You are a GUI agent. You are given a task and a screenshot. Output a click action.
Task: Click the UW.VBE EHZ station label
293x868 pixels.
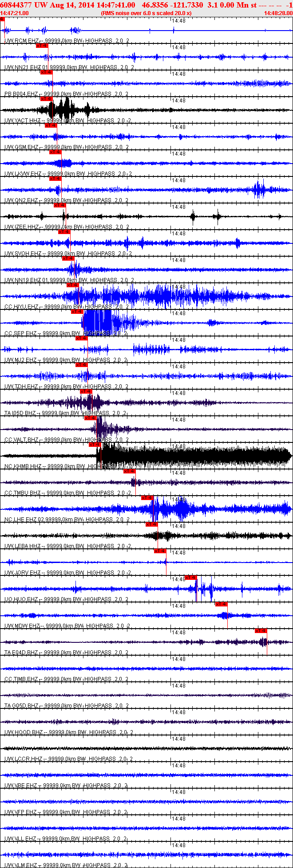[20, 786]
